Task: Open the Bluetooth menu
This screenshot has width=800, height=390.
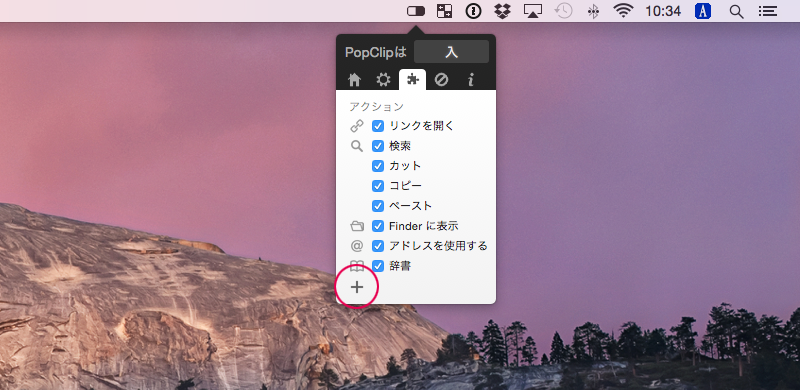Action: pos(593,11)
